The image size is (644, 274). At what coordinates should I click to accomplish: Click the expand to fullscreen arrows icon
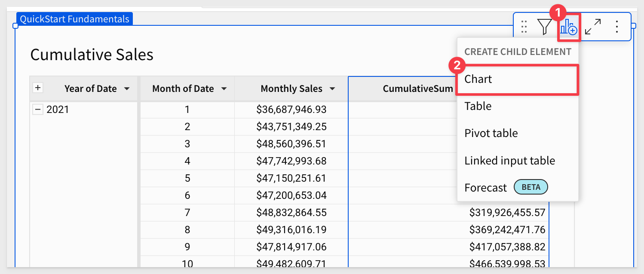(593, 27)
